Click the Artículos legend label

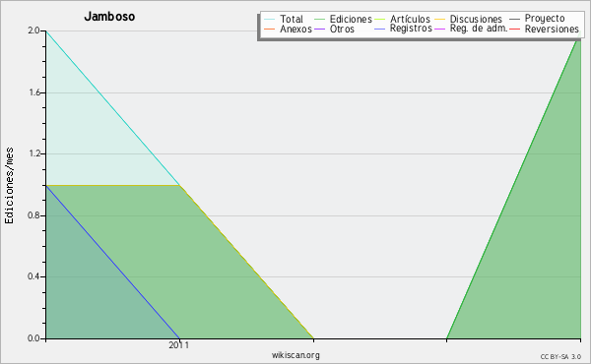pyautogui.click(x=410, y=19)
